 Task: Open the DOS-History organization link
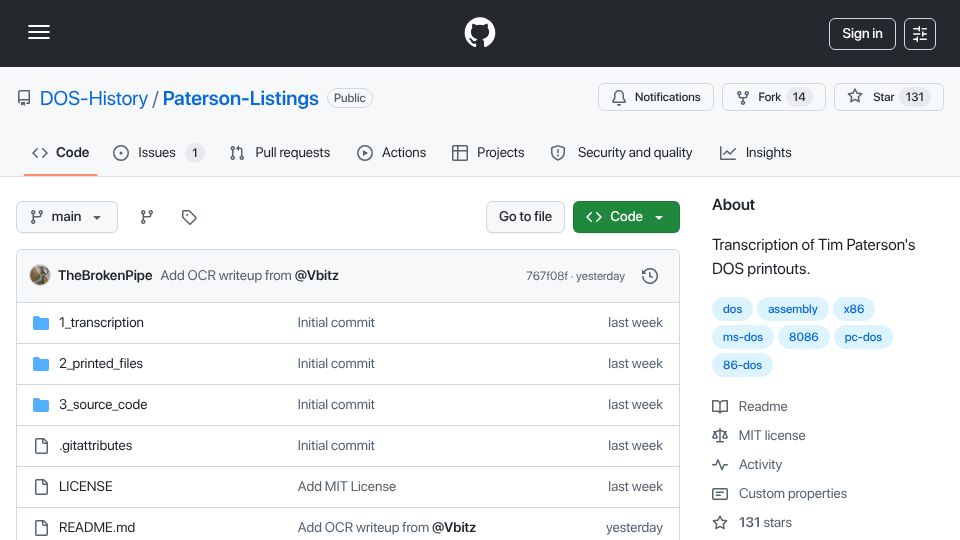(94, 98)
